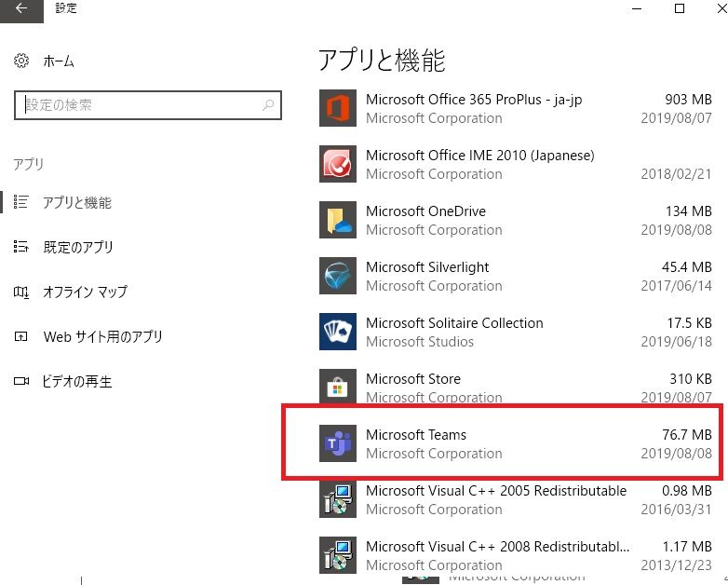This screenshot has width=728, height=585.
Task: Select Microsoft Visual C++ 2005 Redistributable name
Action: [x=496, y=491]
